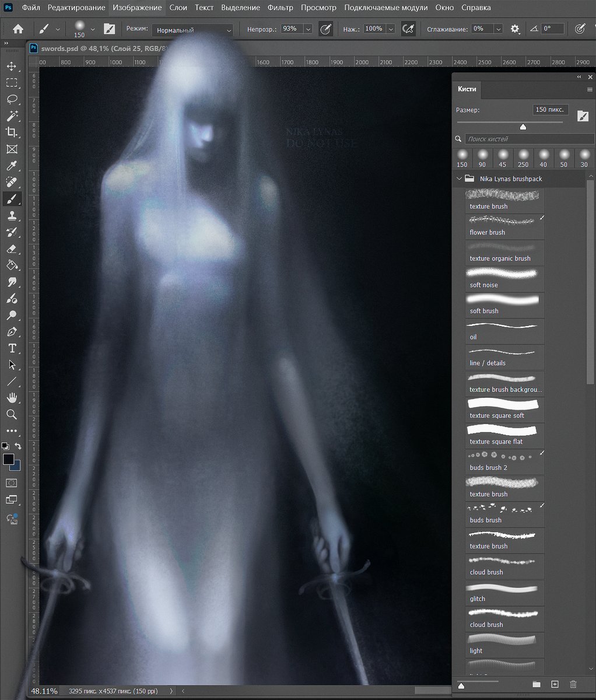Toggle pressure for opacity button

click(x=325, y=29)
